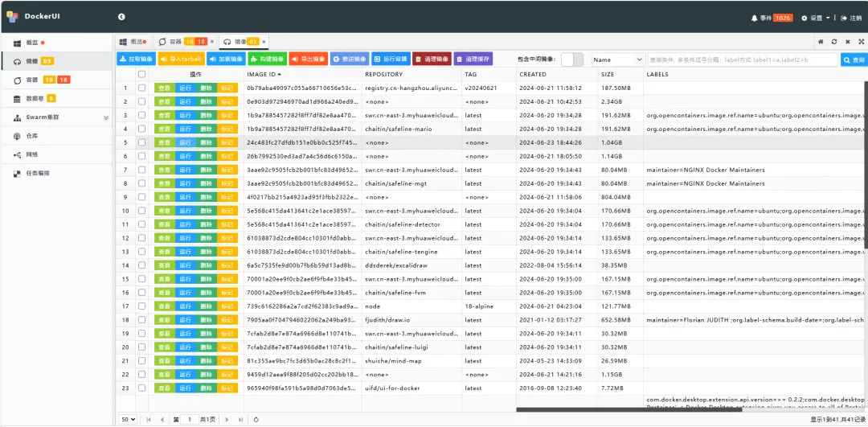Open the 设置 settings menu
Screen dimensions: 868x427
tap(816, 18)
